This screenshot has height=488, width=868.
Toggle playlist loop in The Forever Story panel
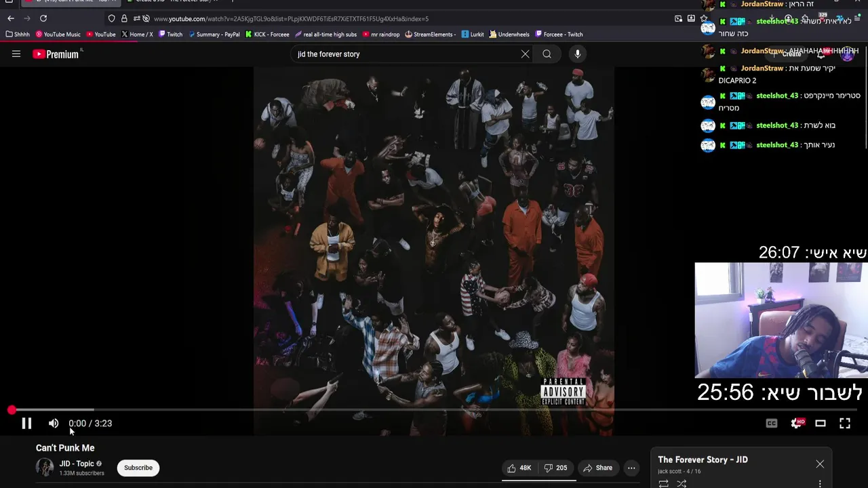tap(663, 483)
